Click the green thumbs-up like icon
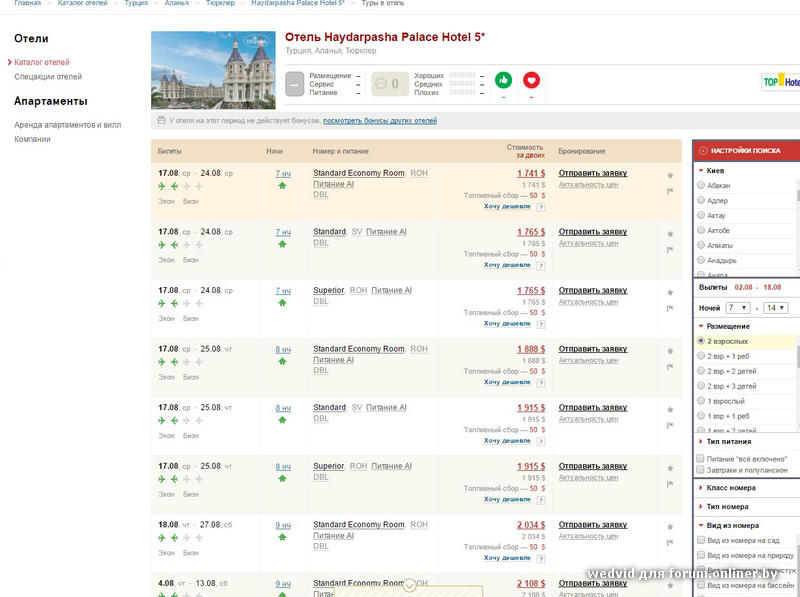 tap(503, 81)
